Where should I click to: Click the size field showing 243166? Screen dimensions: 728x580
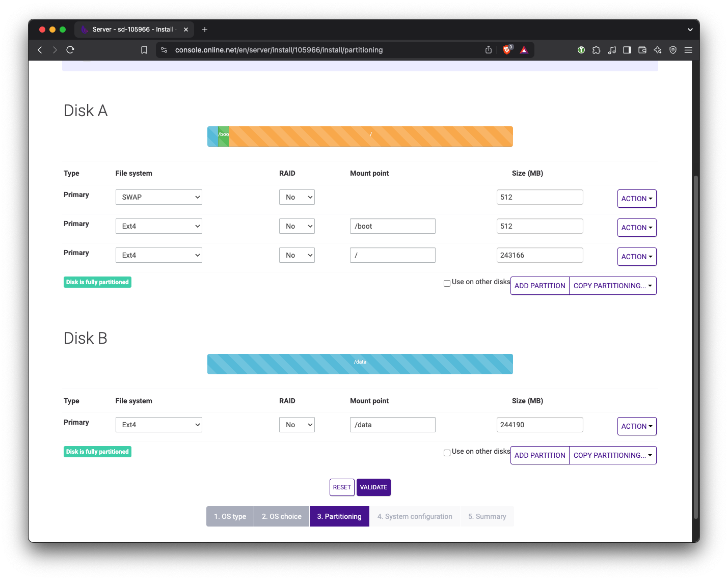[x=540, y=255]
